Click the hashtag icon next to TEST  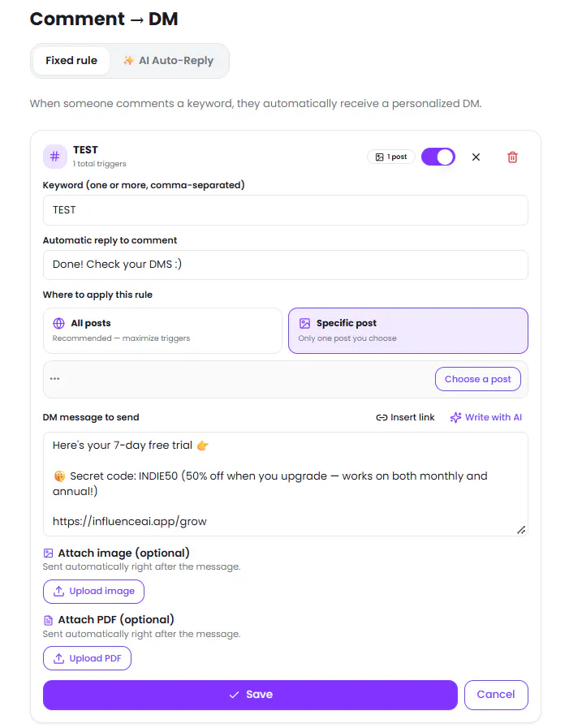55,157
